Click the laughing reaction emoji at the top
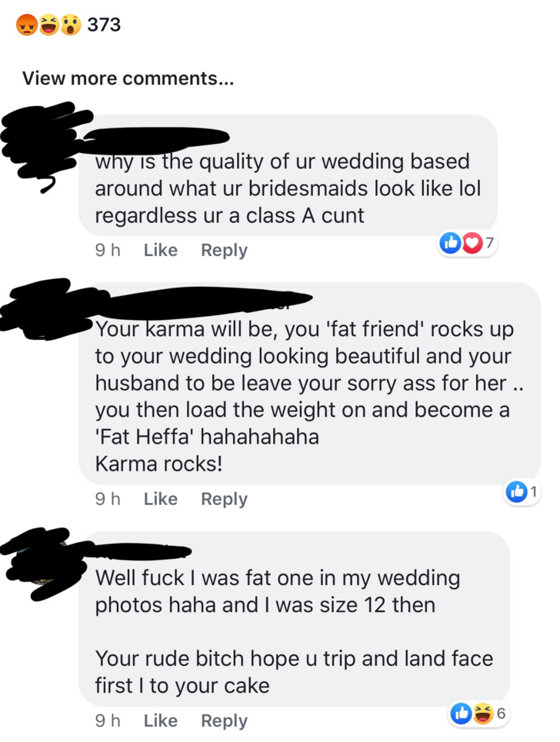 48,25
